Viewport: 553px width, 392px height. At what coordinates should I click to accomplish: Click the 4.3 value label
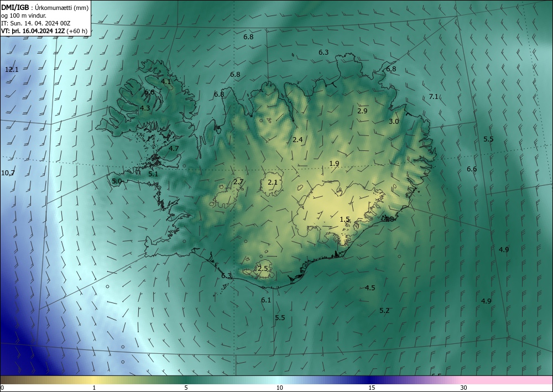(145, 108)
